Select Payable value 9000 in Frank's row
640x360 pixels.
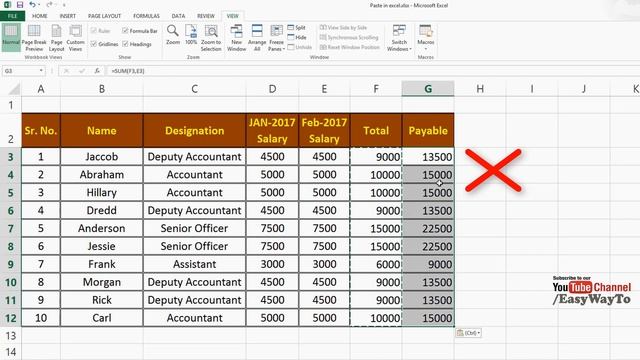pos(428,264)
